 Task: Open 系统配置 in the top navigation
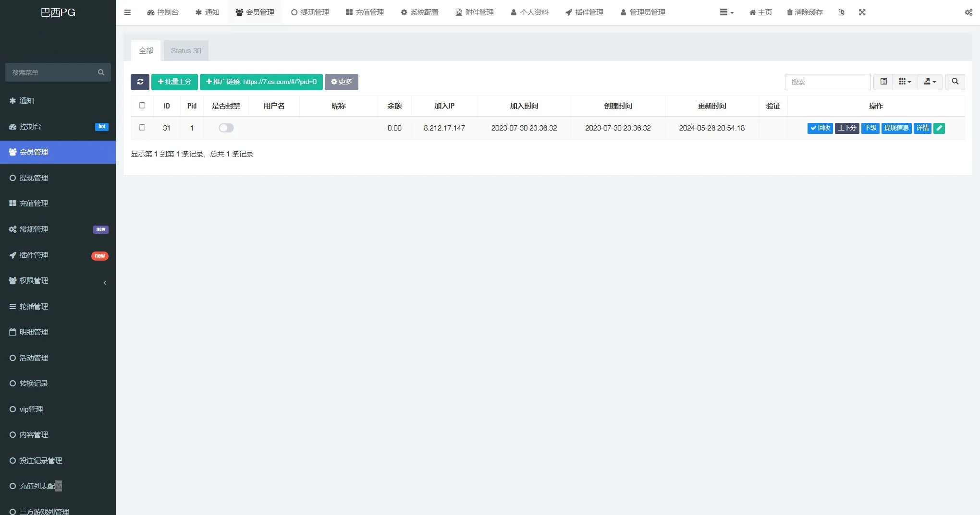coord(419,12)
